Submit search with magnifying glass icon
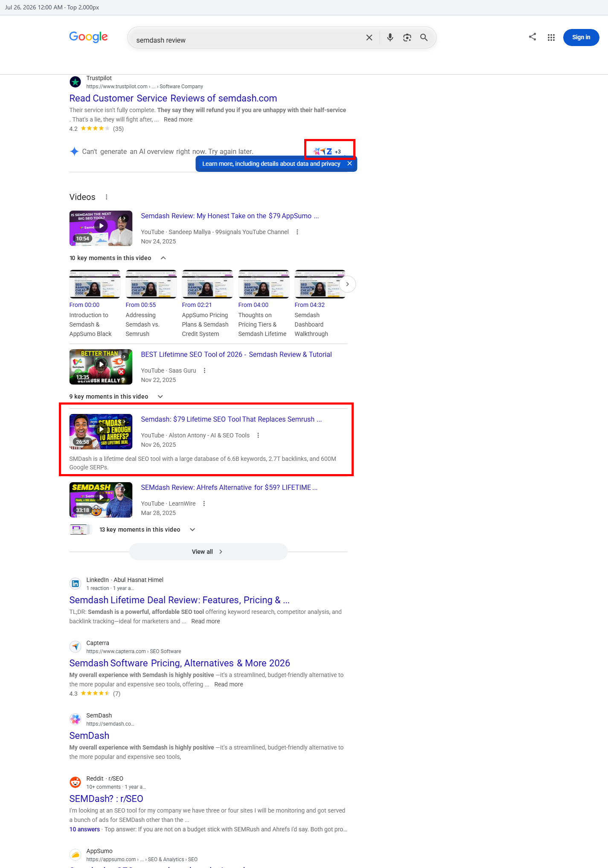Screen dimensions: 608x868 point(424,38)
